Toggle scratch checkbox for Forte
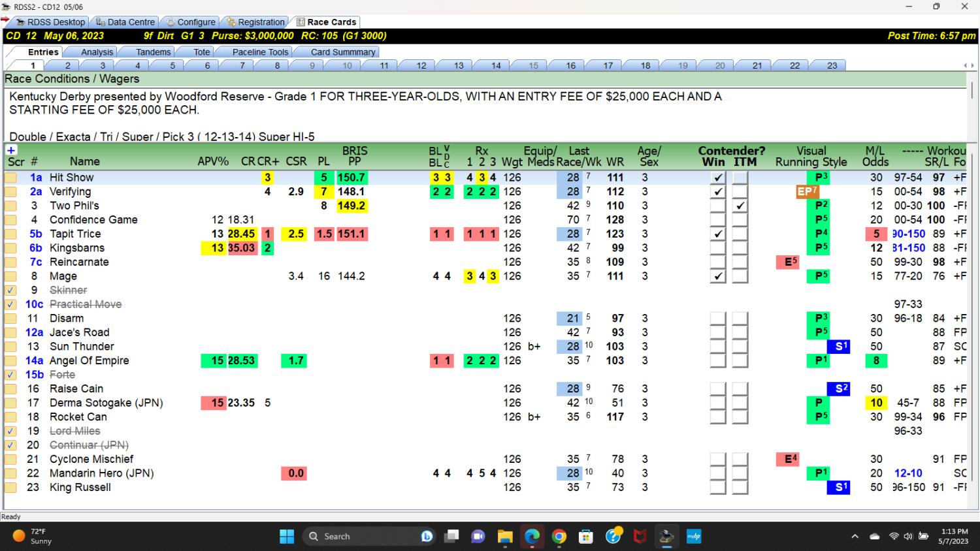Image resolution: width=980 pixels, height=551 pixels. 11,375
